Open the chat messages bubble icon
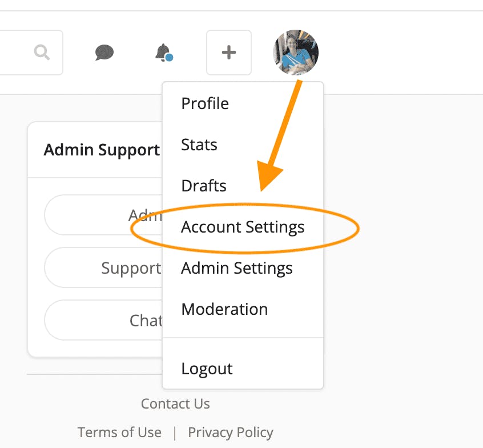 [x=104, y=53]
